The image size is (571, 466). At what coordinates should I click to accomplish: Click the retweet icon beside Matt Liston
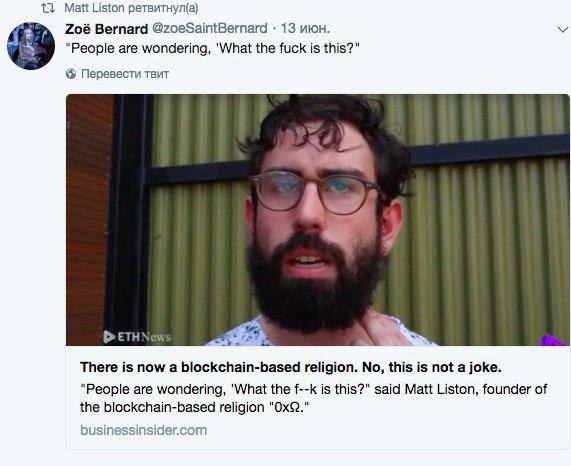point(48,8)
